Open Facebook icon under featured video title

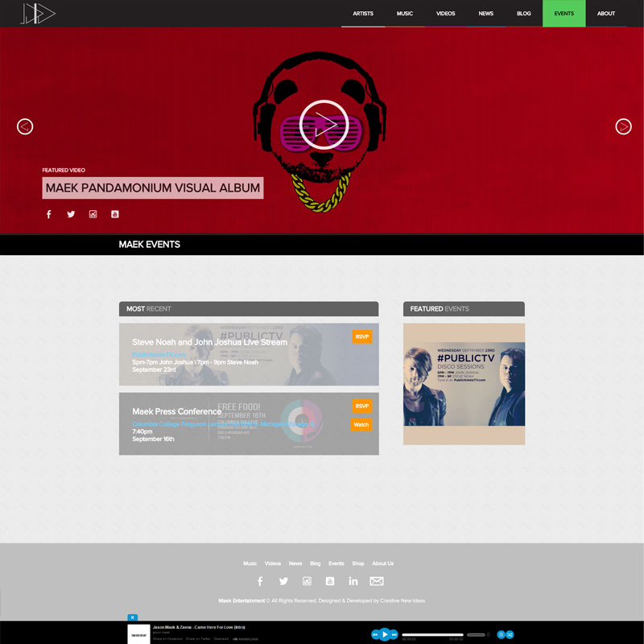48,214
